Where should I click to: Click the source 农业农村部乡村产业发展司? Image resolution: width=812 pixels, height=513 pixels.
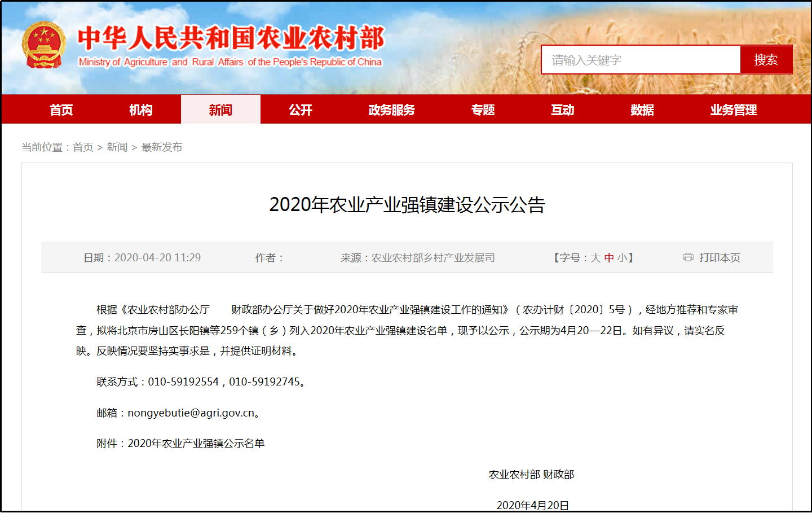[x=433, y=258]
